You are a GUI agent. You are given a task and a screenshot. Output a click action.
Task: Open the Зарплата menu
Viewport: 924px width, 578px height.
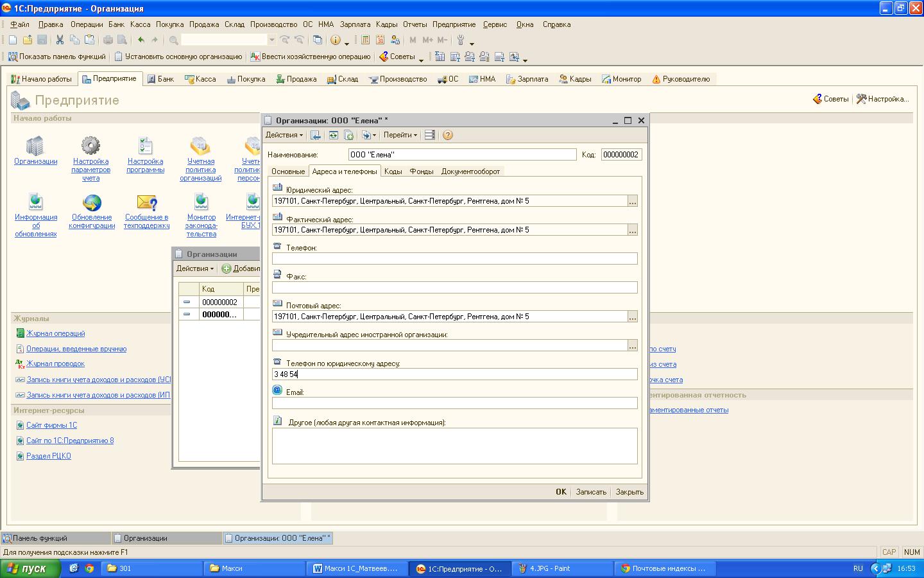[x=355, y=24]
